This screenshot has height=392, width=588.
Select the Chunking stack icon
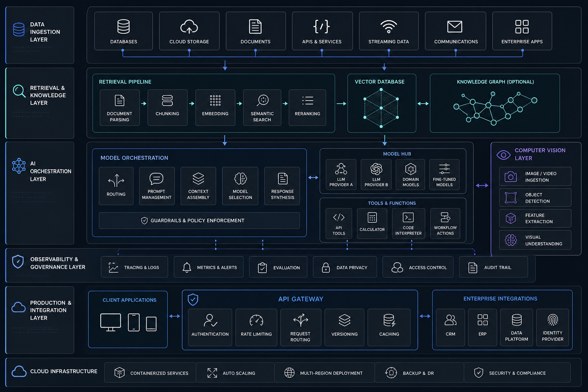coord(167,101)
